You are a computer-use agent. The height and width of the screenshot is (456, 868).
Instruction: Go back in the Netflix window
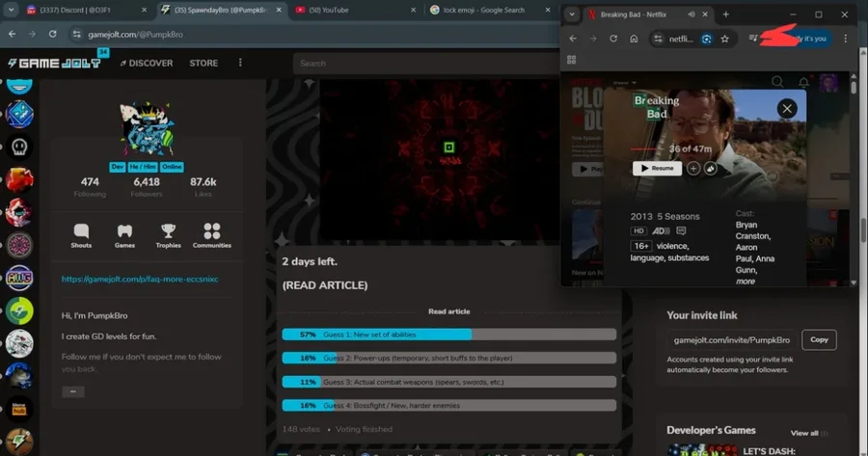coord(573,39)
